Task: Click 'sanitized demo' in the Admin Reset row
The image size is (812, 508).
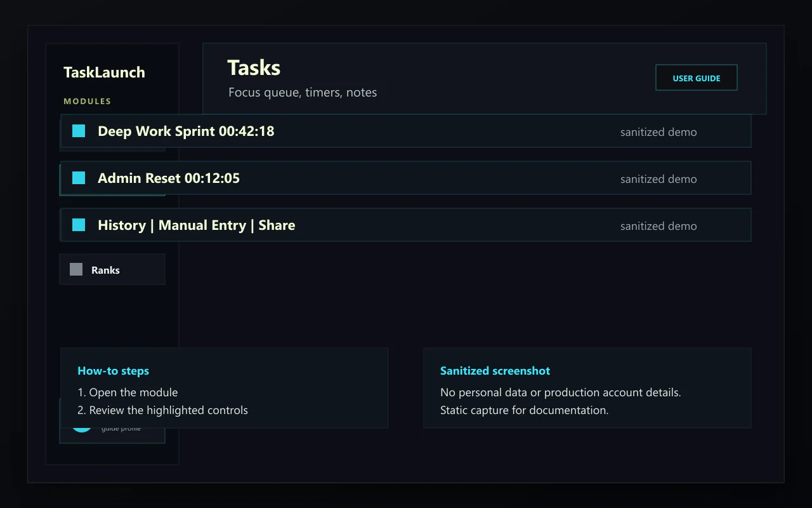Action: 658,179
